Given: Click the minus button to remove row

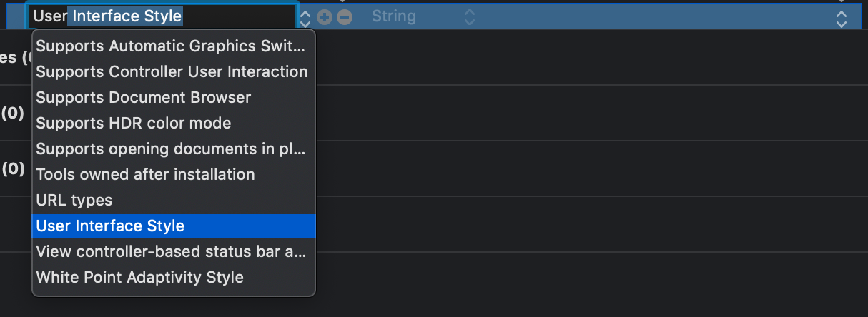Looking at the screenshot, I should click(345, 16).
